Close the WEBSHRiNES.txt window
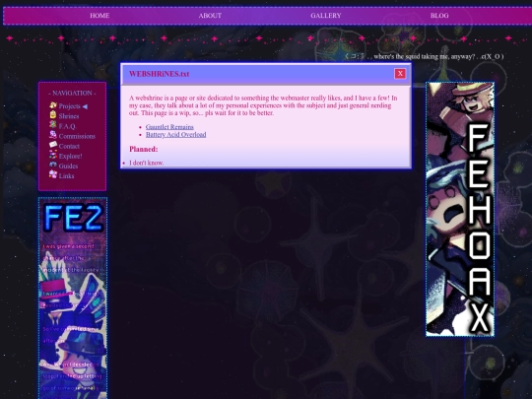The width and height of the screenshot is (532, 399). [x=400, y=74]
